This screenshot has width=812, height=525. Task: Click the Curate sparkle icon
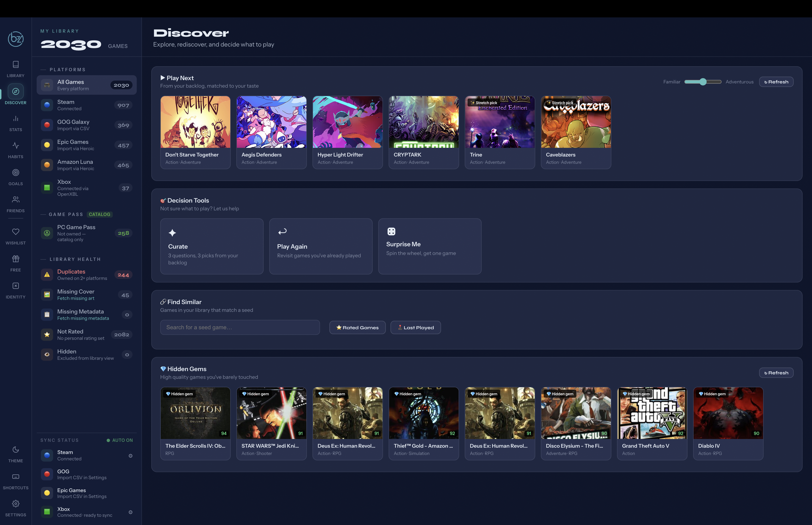[x=172, y=233]
